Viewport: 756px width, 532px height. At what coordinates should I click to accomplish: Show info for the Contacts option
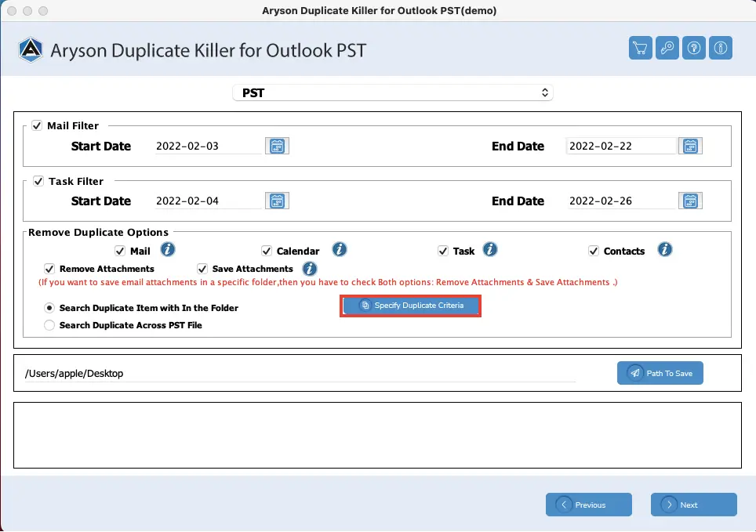tap(665, 250)
